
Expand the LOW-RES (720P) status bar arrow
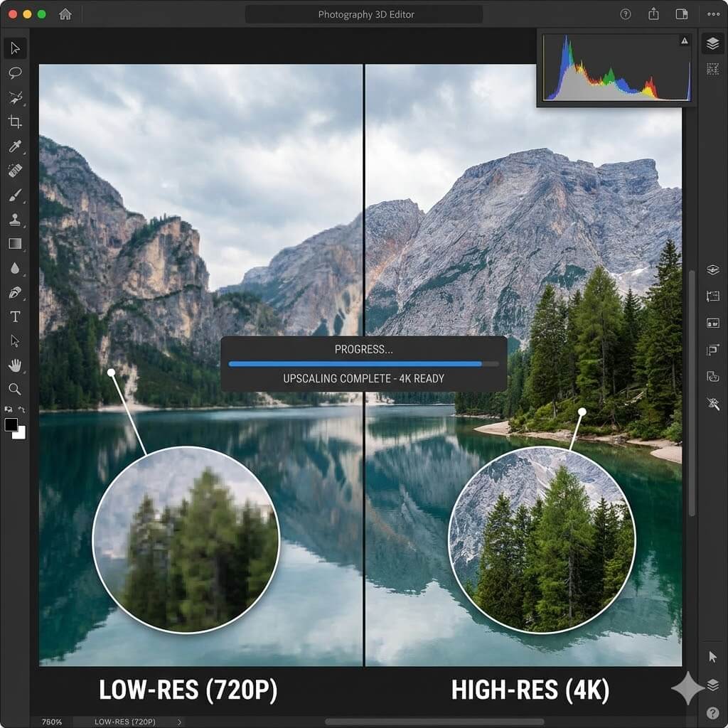[179, 722]
